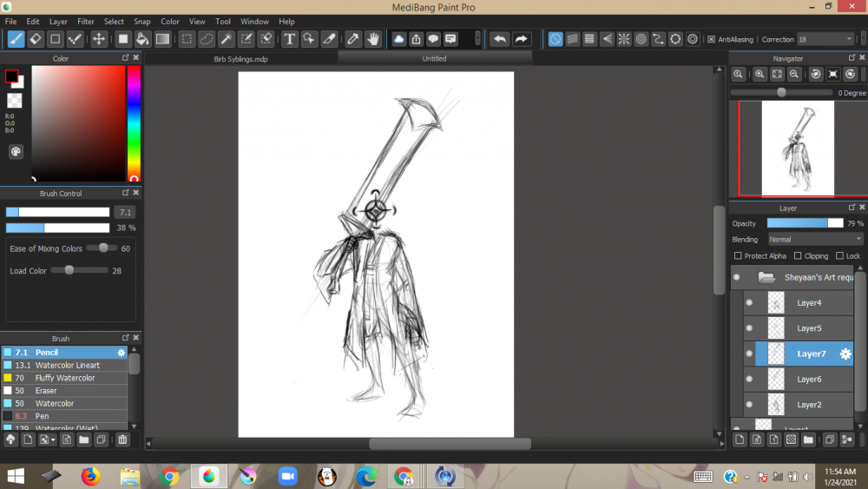The width and height of the screenshot is (868, 489).
Task: Open the Layer menu
Action: pos(58,22)
